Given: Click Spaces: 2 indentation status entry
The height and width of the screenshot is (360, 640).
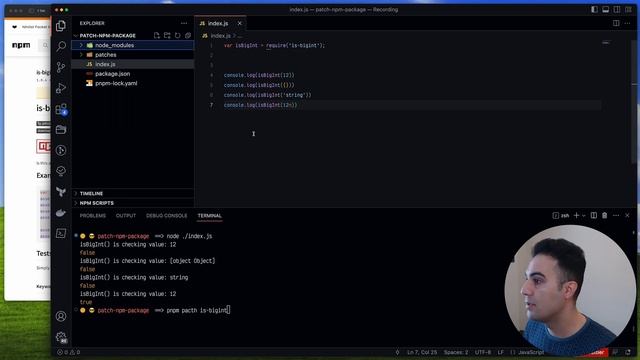Looking at the screenshot, I should 456,352.
